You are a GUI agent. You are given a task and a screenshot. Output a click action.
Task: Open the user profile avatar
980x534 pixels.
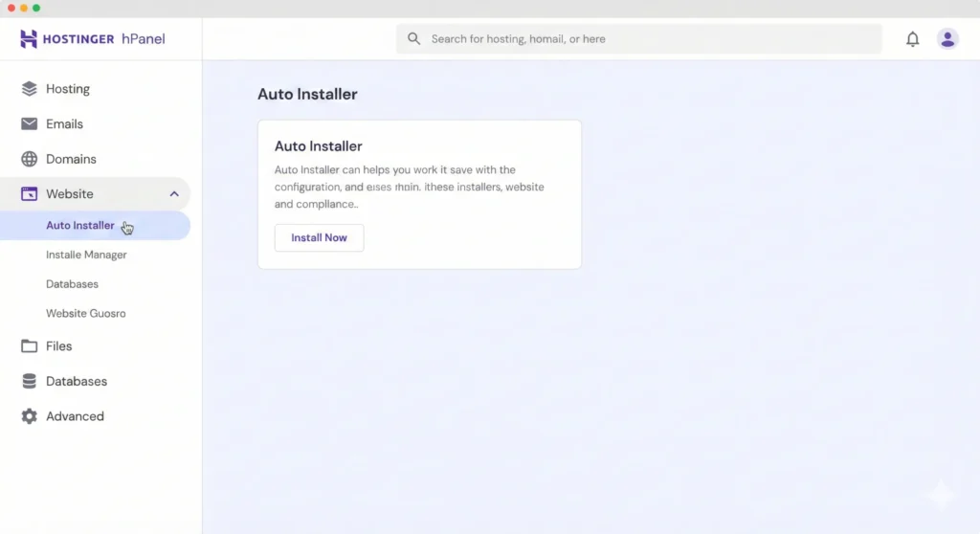pos(947,39)
